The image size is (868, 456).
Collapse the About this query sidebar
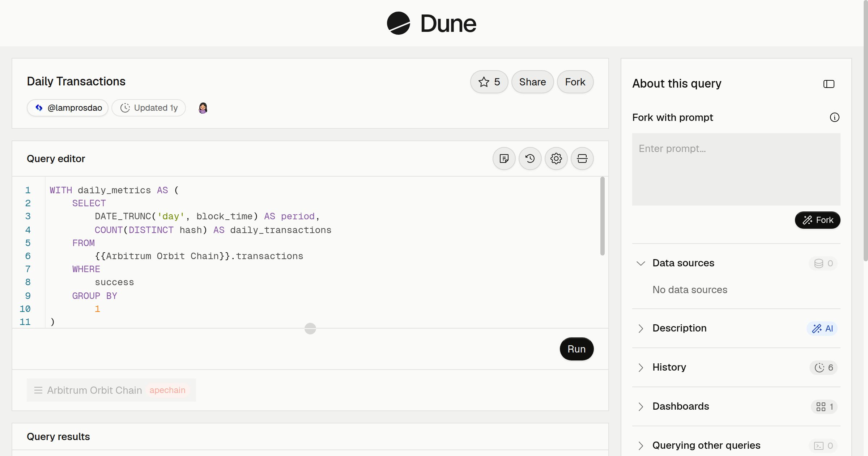829,84
